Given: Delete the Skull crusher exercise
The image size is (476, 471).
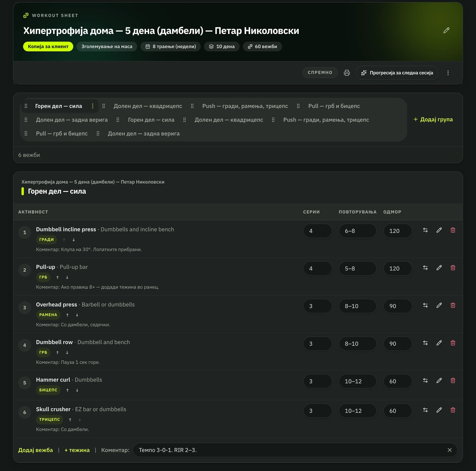Looking at the screenshot, I should [x=453, y=410].
